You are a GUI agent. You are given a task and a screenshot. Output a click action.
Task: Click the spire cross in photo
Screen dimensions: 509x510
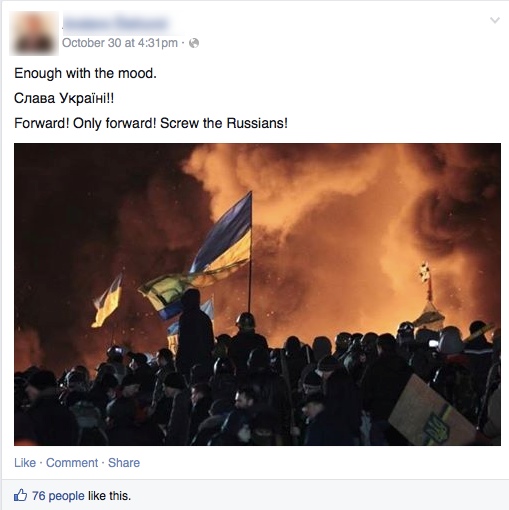point(425,273)
